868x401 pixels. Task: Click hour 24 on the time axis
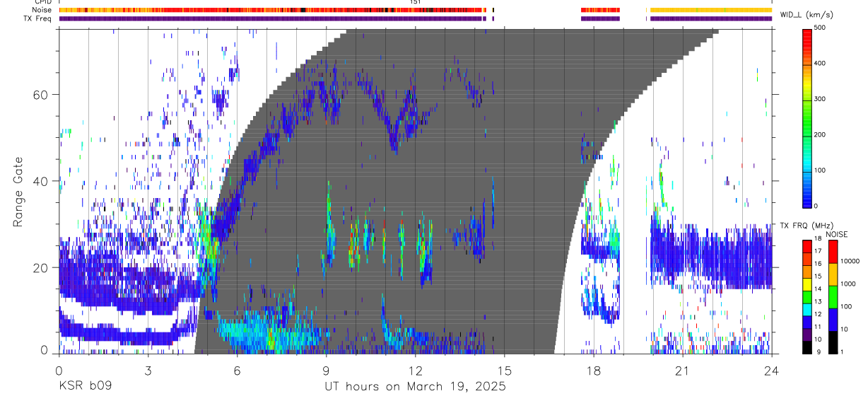pyautogui.click(x=771, y=371)
